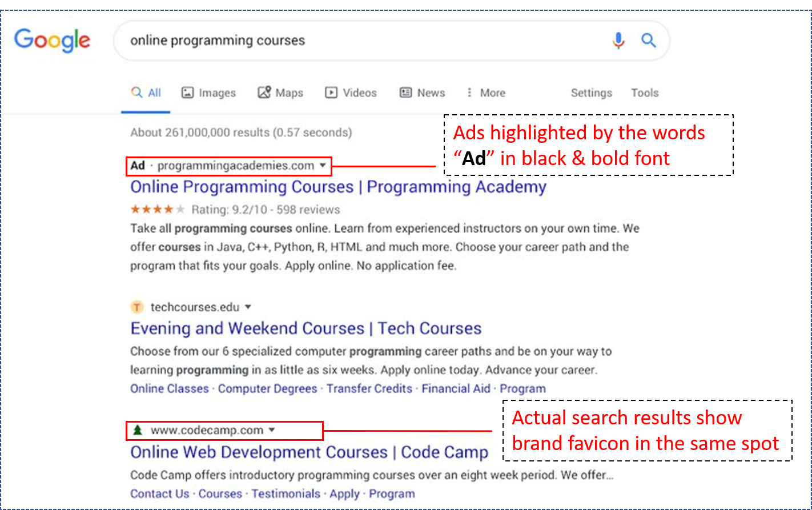Activate voice search via microphone icon

tap(618, 41)
